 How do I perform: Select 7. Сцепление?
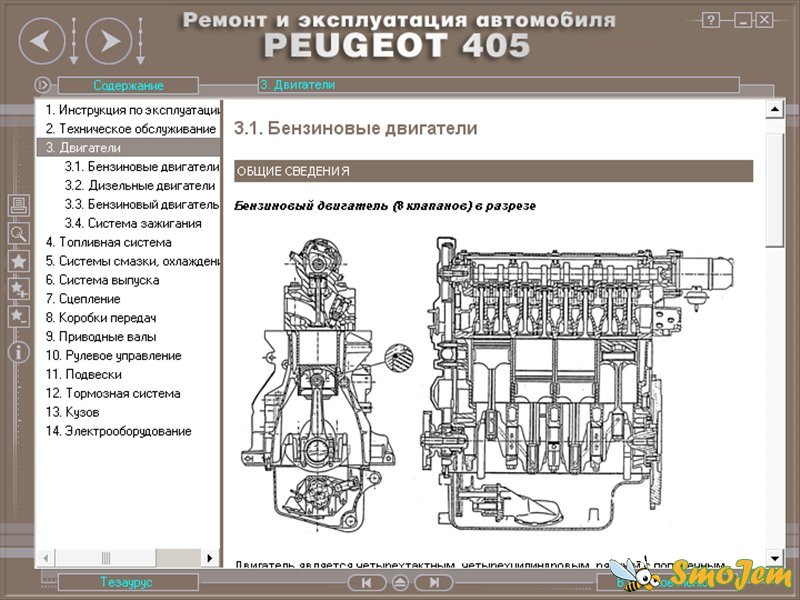83,298
